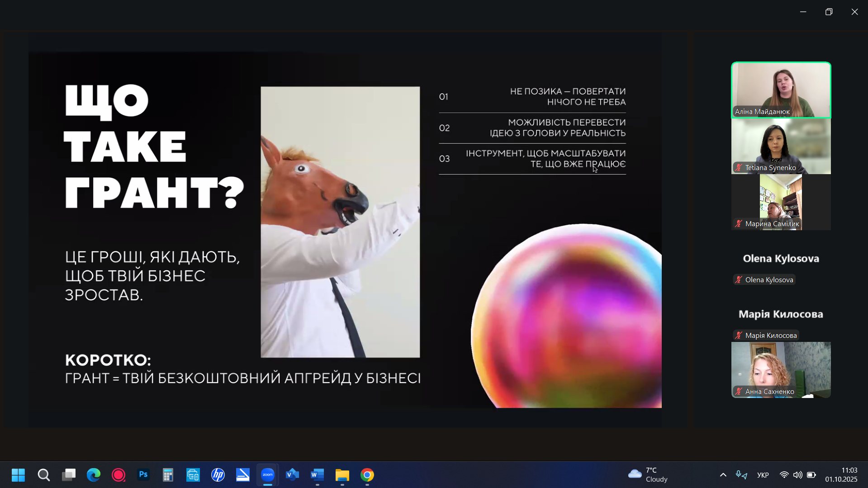This screenshot has width=868, height=488.
Task: Click the red screen recorder taskbar icon
Action: (x=119, y=475)
